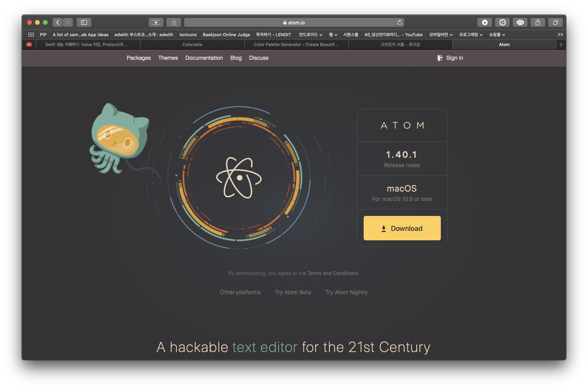Click the 1.40.1 version number

click(401, 155)
